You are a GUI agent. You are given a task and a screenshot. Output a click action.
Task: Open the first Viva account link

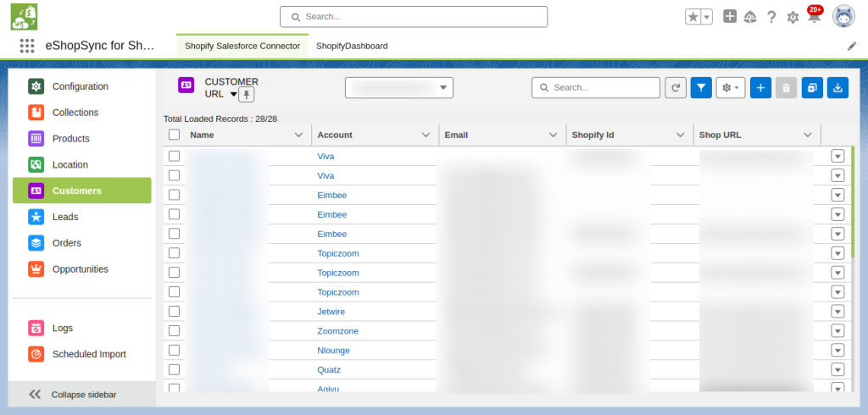click(325, 156)
